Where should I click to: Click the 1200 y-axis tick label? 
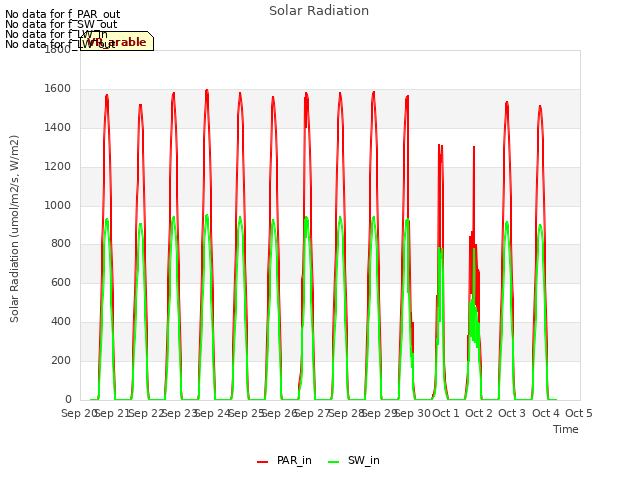(58, 167)
